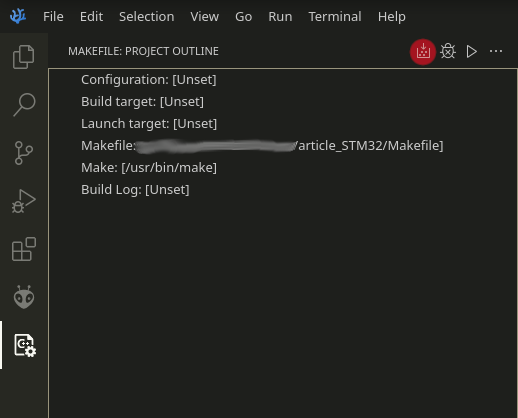Open the three-dot more actions menu
Screen dimensions: 518x418
coord(496,51)
